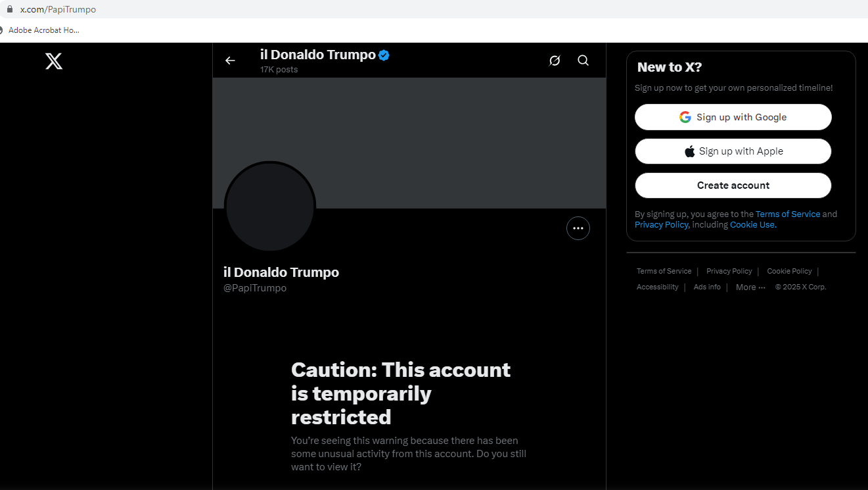Click the profile name below the avatar
Screen dimensions: 868x490
[x=281, y=272]
